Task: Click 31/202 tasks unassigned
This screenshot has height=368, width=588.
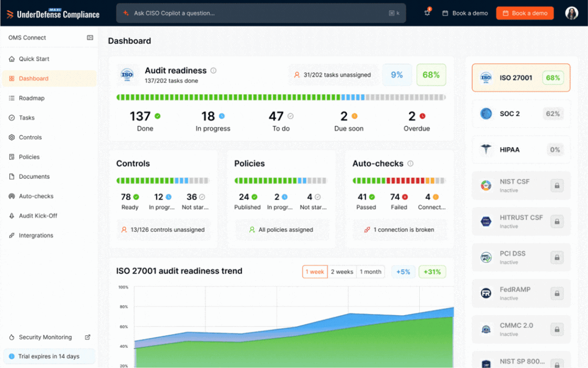Action: pyautogui.click(x=332, y=75)
